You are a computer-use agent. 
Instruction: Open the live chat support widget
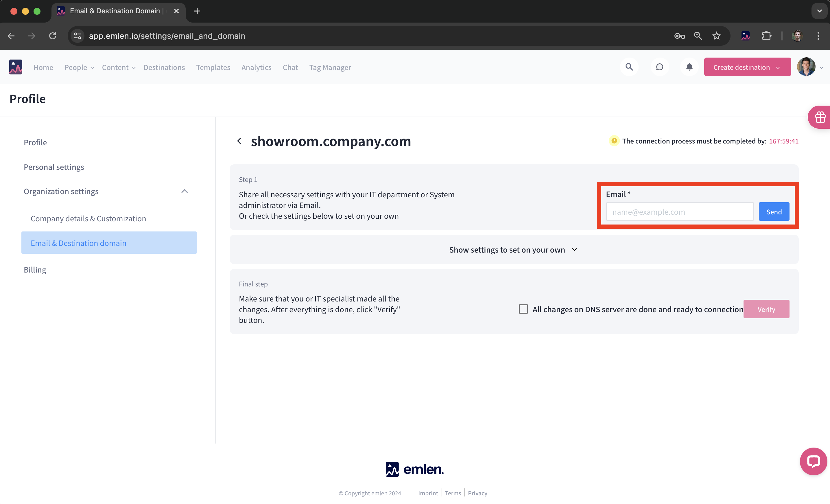point(813,461)
